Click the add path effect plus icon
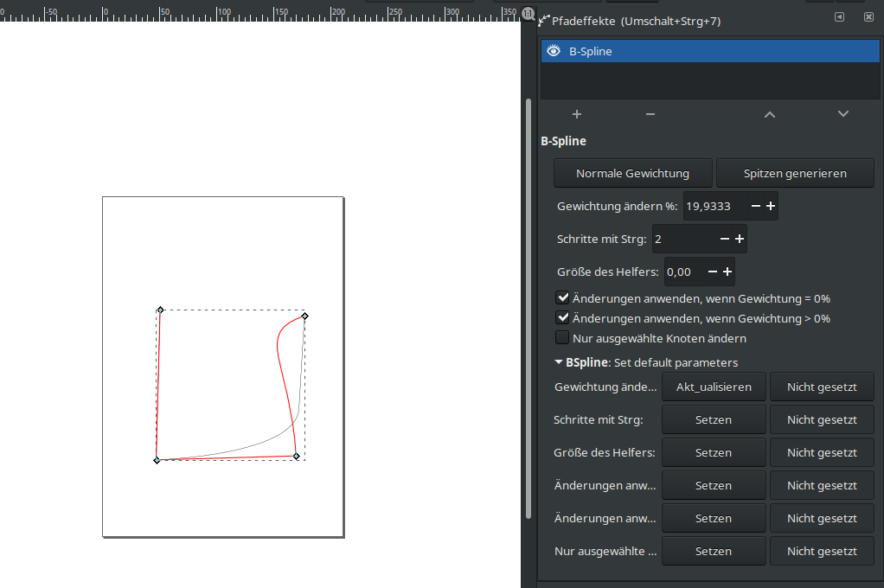 click(x=577, y=114)
